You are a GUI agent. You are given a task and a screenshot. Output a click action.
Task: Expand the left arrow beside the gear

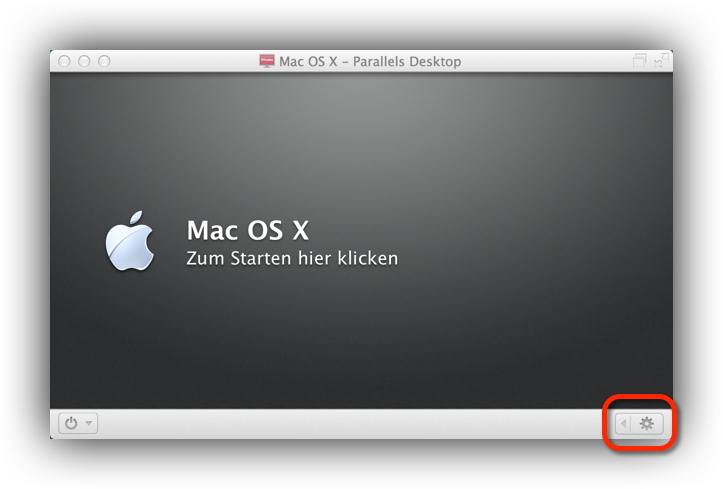623,424
